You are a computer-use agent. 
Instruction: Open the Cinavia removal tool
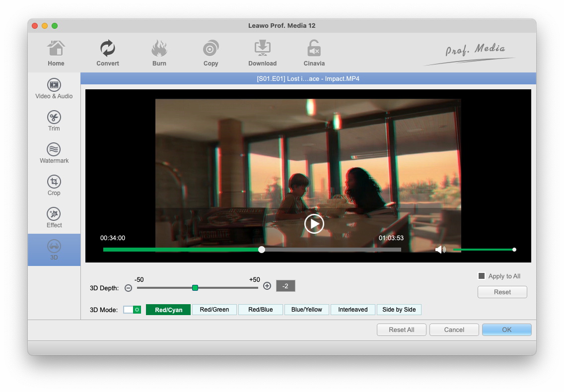314,53
